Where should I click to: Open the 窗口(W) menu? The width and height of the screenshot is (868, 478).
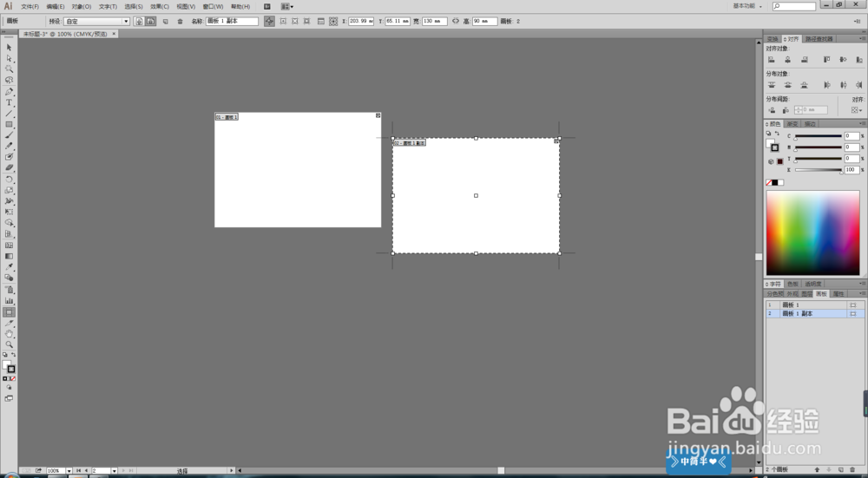[214, 7]
